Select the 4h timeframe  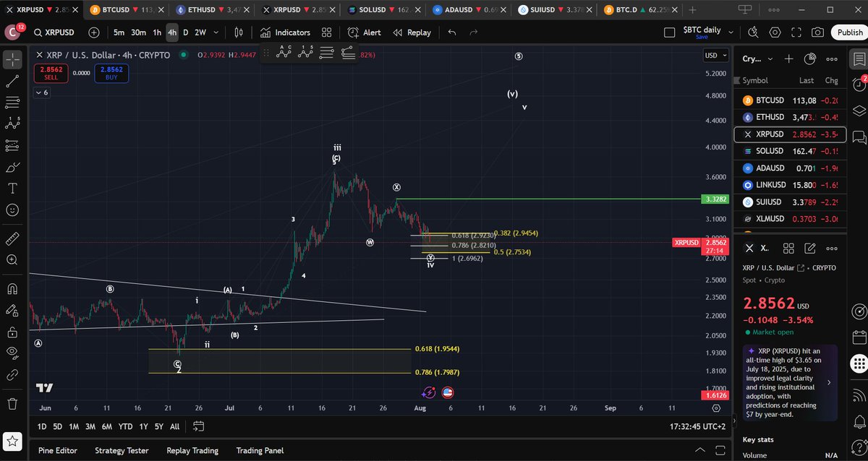[172, 33]
